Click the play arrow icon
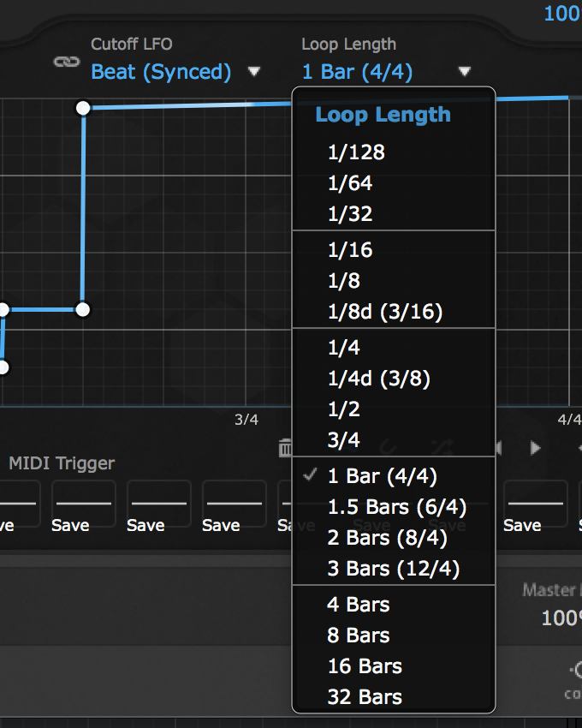This screenshot has height=728, width=582. [x=535, y=448]
